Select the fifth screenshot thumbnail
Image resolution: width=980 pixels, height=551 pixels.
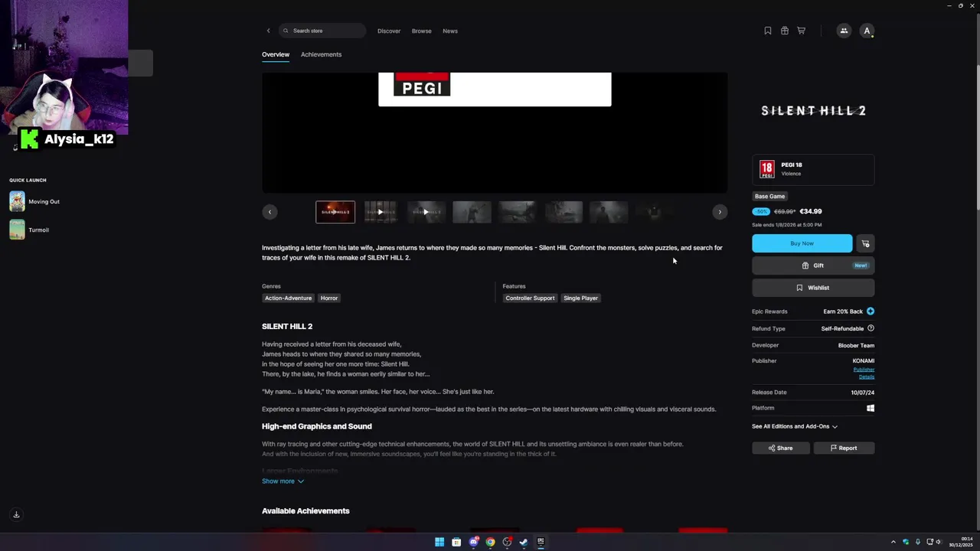click(518, 212)
